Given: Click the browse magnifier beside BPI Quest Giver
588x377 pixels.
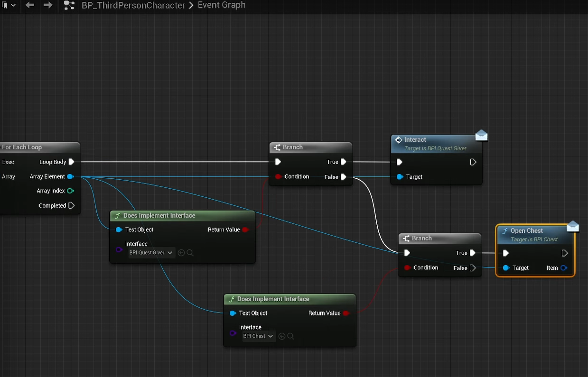Looking at the screenshot, I should point(190,253).
